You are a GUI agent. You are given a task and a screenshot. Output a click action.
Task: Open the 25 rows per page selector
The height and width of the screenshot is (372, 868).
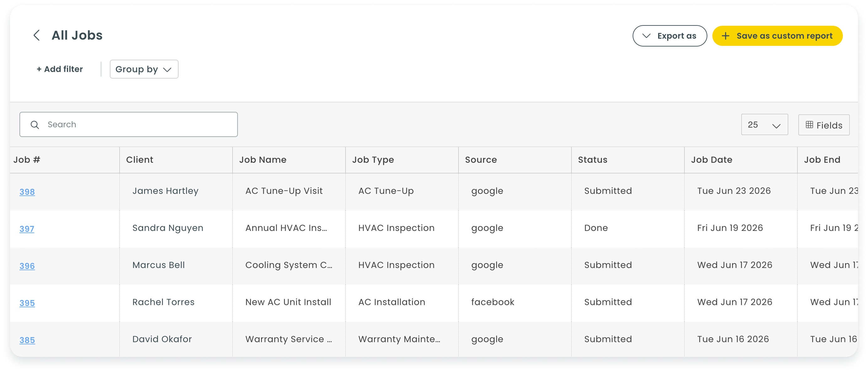tap(764, 125)
